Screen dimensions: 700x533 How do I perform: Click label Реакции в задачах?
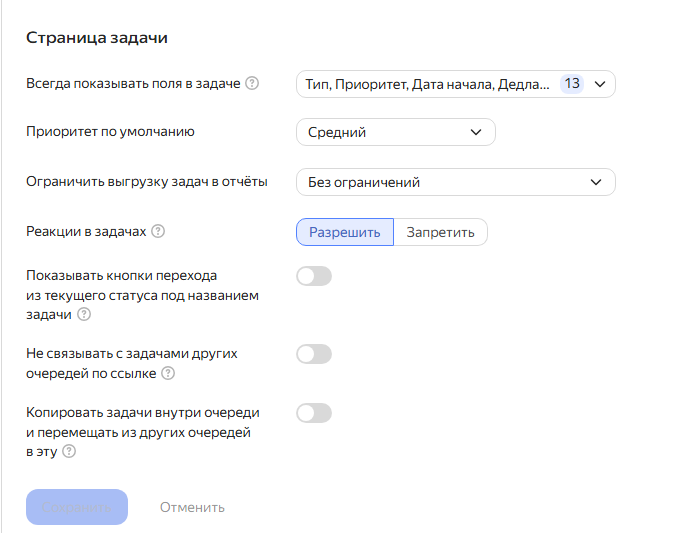(x=86, y=232)
